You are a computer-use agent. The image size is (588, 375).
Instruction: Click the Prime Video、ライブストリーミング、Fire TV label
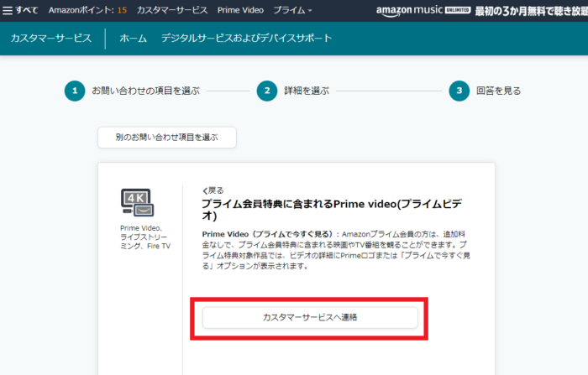point(145,237)
